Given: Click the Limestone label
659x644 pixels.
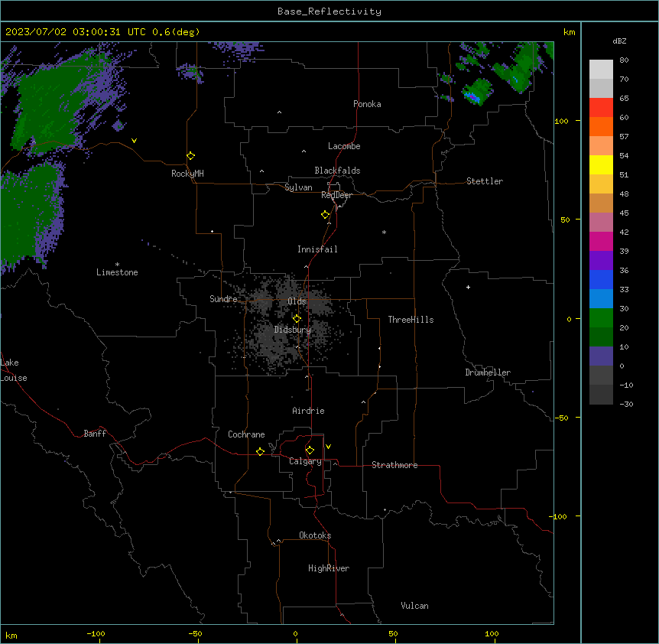Looking at the screenshot, I should point(117,272).
